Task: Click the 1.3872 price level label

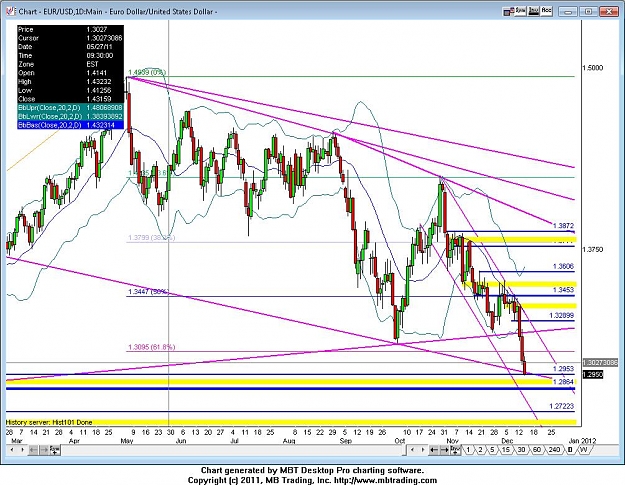Action: [x=563, y=226]
